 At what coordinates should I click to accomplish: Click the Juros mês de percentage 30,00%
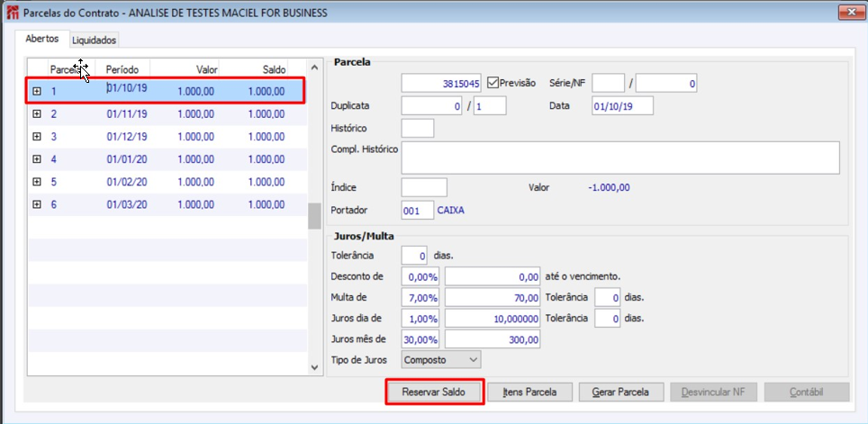(x=420, y=339)
